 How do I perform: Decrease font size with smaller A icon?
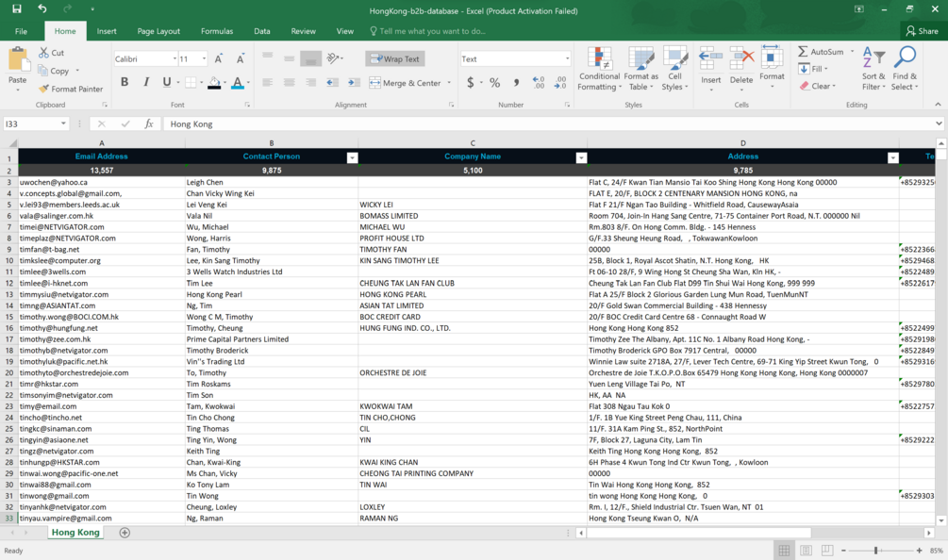pos(240,58)
